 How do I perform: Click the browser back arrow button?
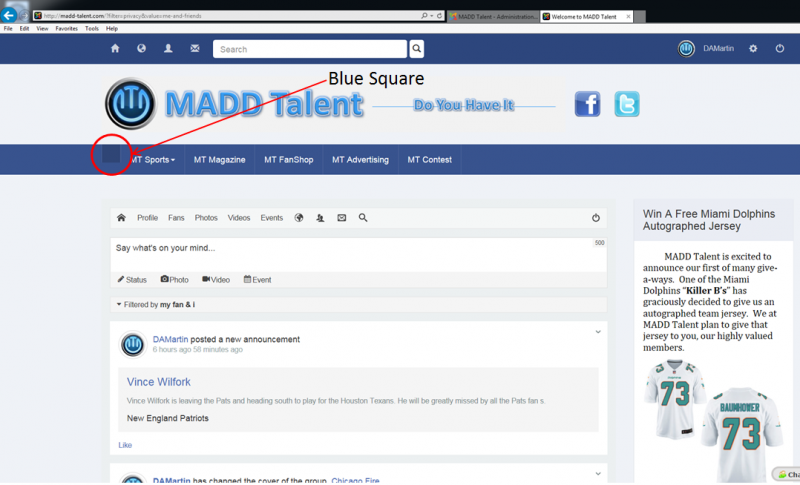pos(9,15)
